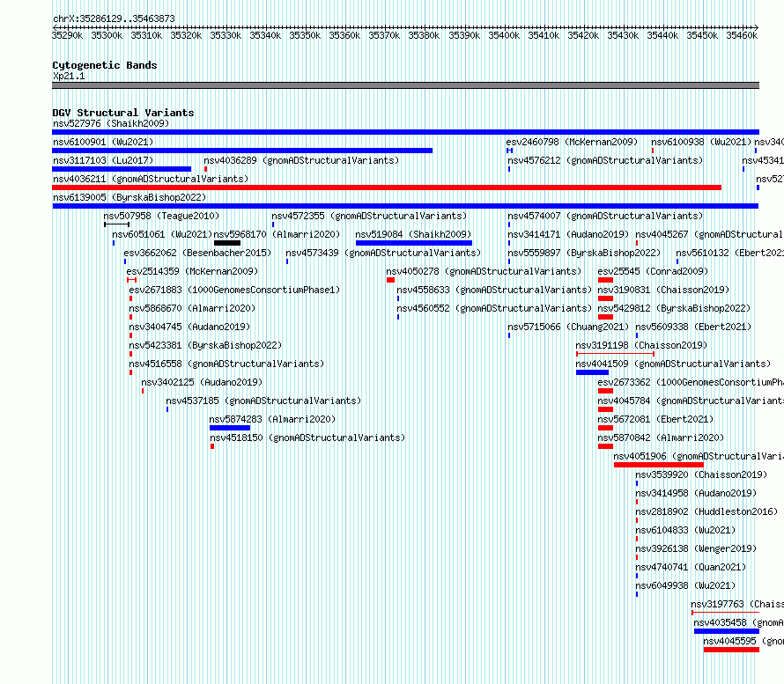Click nsv5868670 (Almarri2020) label
The image size is (784, 684).
coord(192,308)
